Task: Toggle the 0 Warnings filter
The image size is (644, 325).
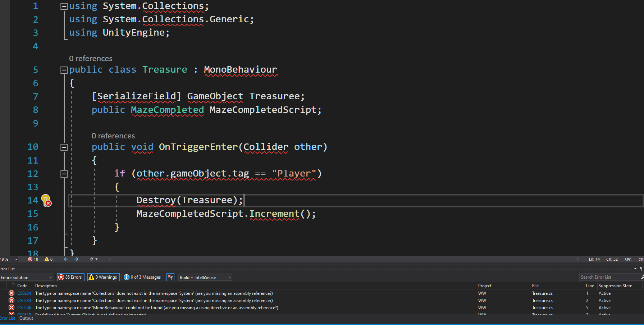Action: click(103, 277)
